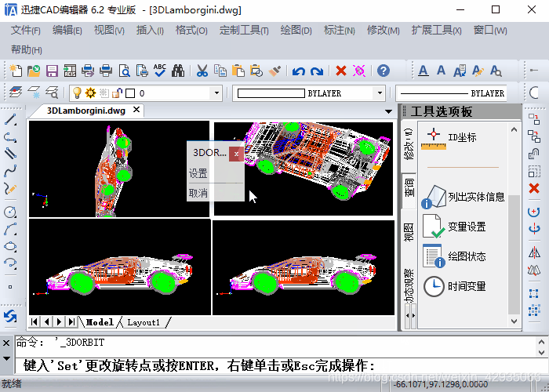Click 变量设置 in the tool palette
The width and height of the screenshot is (549, 392).
[454, 227]
